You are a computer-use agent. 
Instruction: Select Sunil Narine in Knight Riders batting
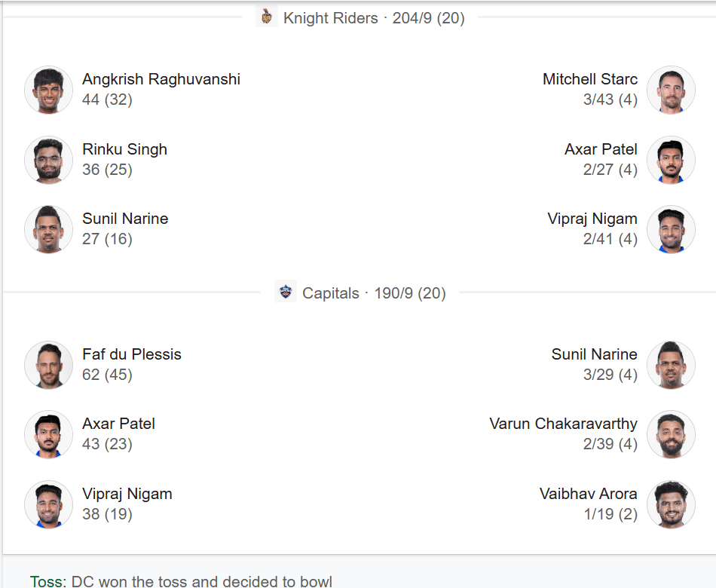(125, 219)
